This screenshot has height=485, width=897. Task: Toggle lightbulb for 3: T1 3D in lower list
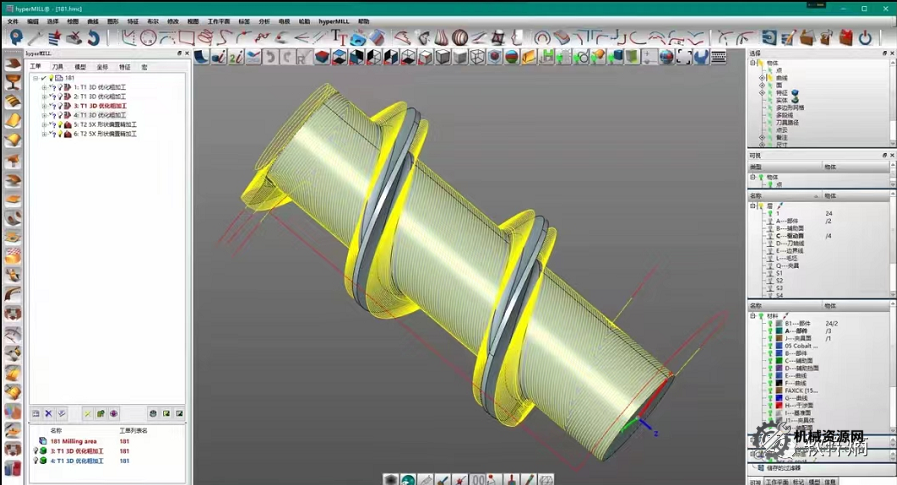coord(36,451)
